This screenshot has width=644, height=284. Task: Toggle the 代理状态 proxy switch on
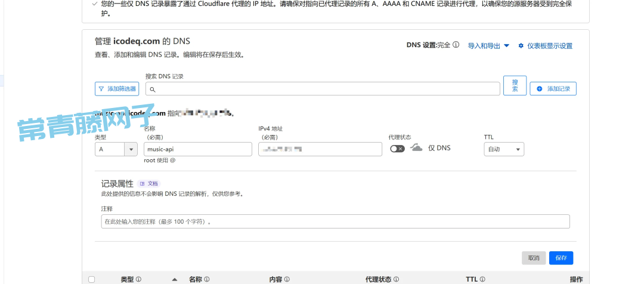point(397,149)
